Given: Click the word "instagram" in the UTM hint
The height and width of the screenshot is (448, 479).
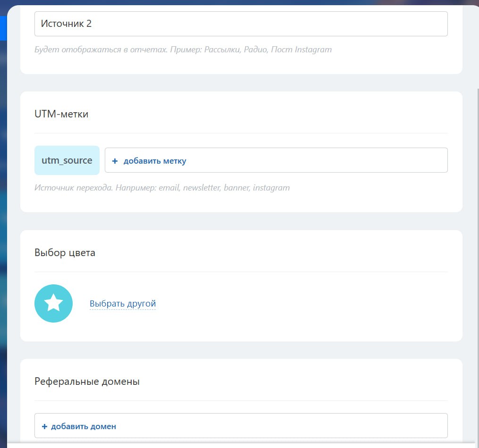Looking at the screenshot, I should 271,188.
